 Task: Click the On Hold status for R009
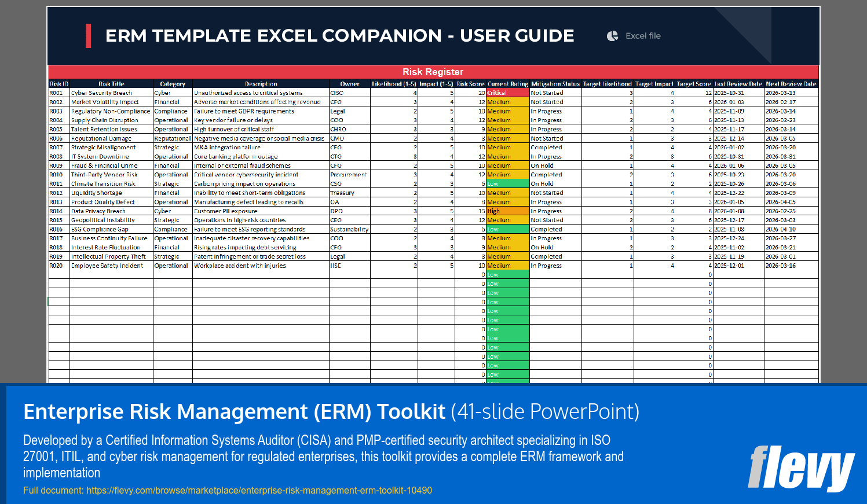(556, 166)
